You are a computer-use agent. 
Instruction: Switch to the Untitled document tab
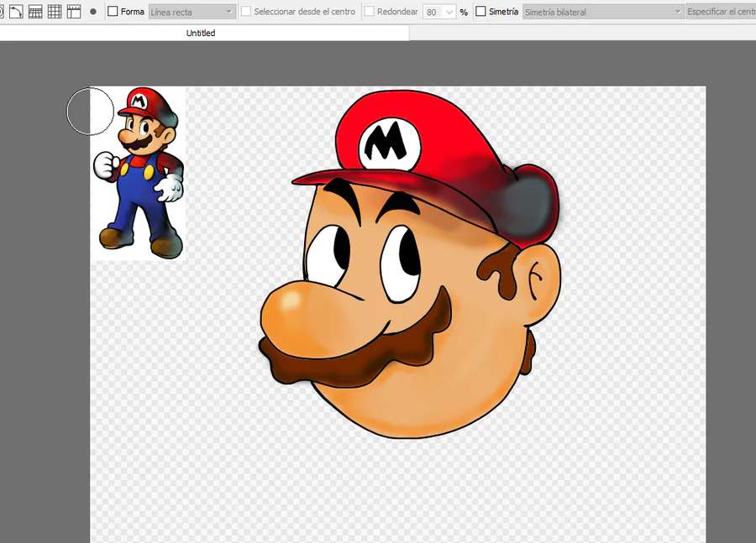coord(201,33)
